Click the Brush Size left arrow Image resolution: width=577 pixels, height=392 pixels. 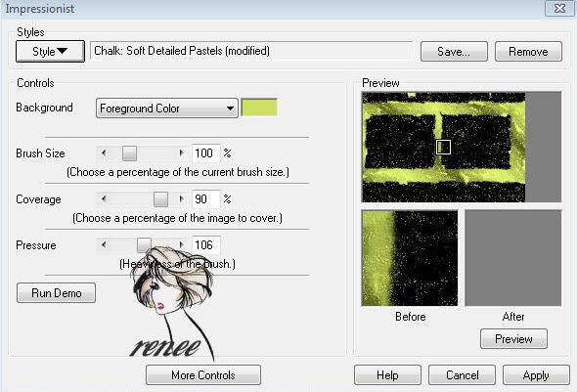pos(104,152)
